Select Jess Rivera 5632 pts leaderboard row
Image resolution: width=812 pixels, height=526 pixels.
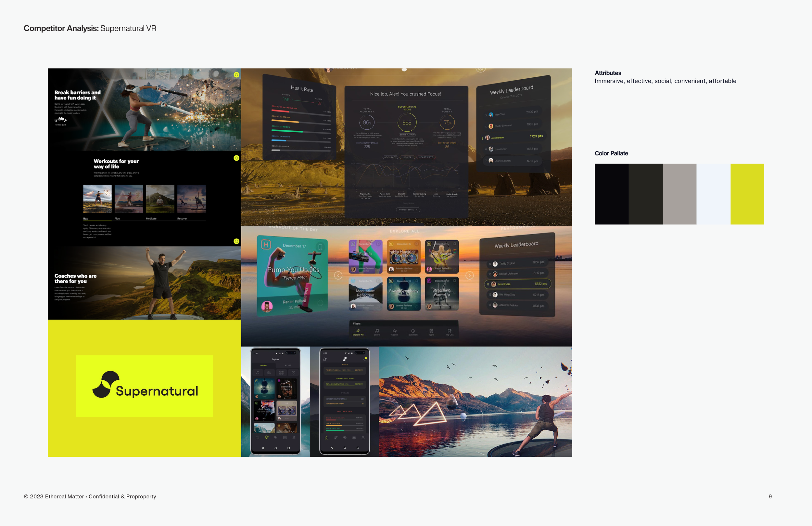click(517, 284)
